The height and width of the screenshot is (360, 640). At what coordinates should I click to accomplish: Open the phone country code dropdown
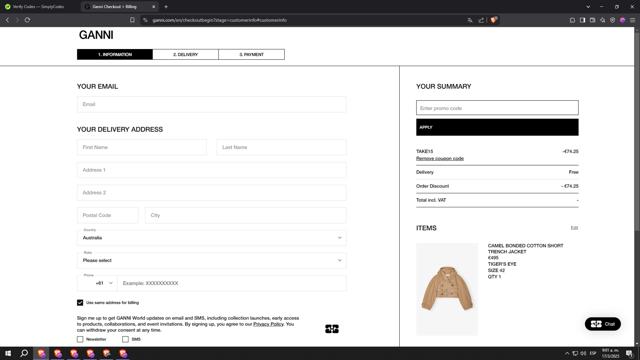coord(97,283)
